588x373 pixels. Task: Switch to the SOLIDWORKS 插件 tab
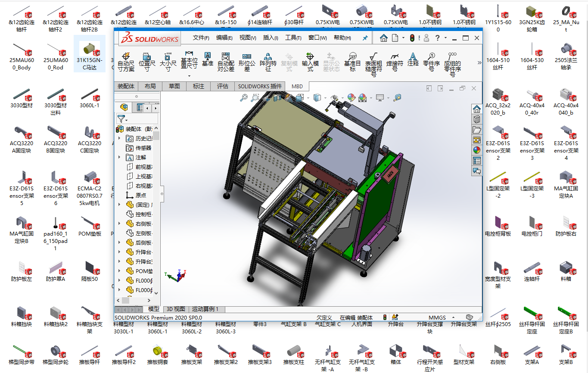[x=260, y=86]
